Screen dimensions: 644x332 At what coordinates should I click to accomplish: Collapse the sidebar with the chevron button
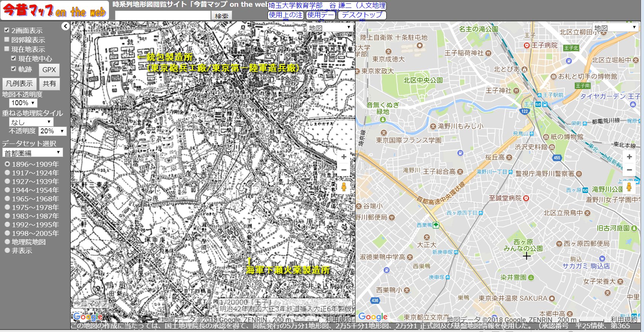[66, 26]
